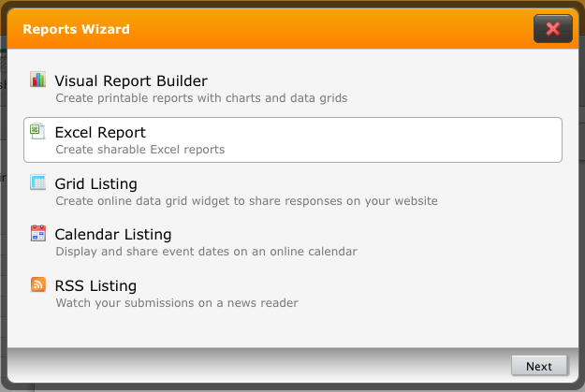Click the orange RSS Listing feed icon
Viewport: 585px width, 392px height.
[37, 285]
